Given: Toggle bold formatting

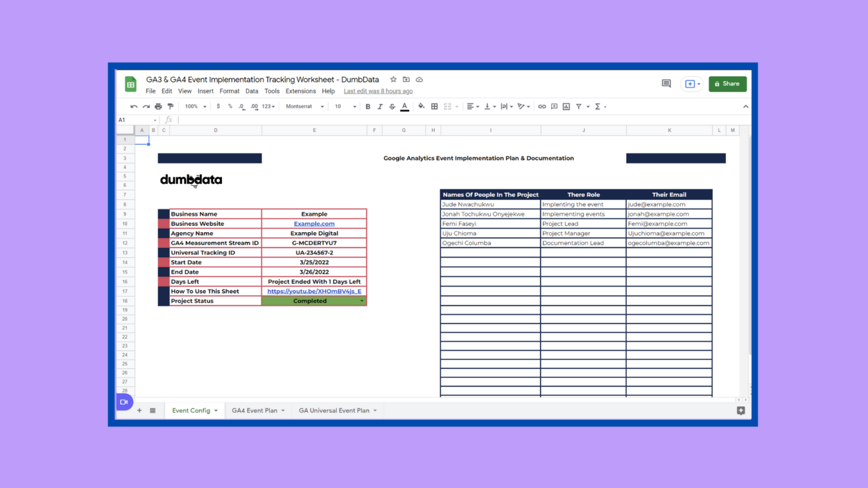Looking at the screenshot, I should 368,106.
